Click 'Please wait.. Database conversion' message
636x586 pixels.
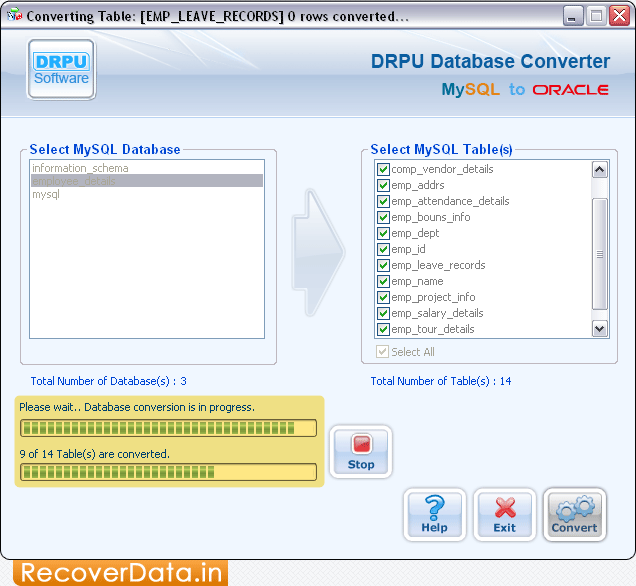click(x=137, y=407)
